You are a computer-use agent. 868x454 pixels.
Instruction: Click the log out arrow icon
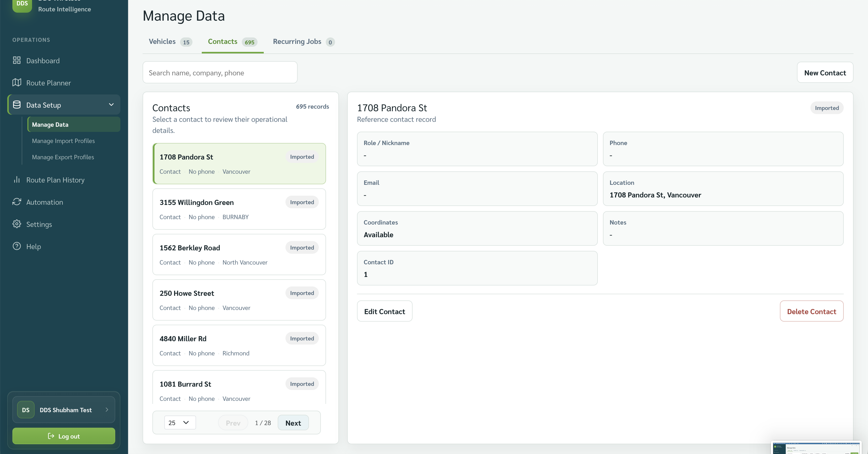tap(51, 436)
